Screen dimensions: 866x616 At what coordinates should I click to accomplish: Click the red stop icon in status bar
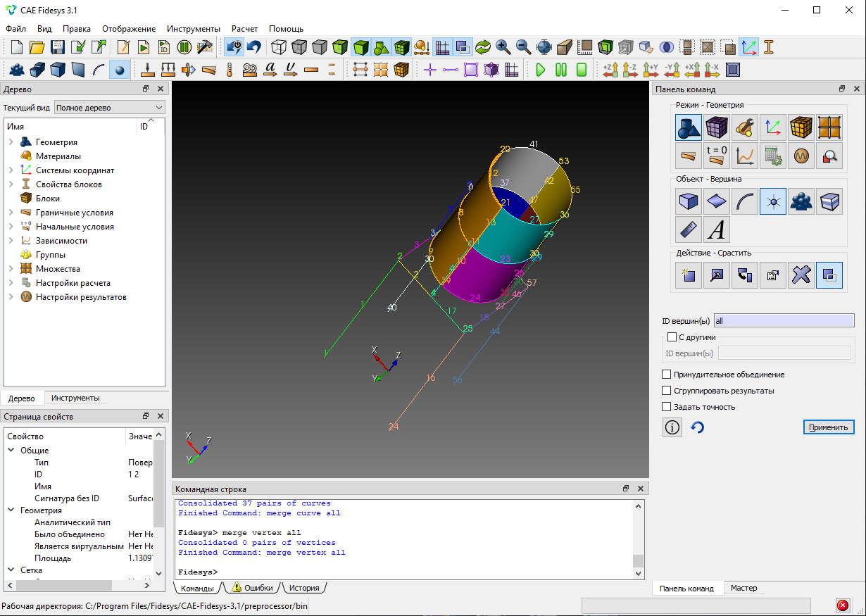[842, 605]
